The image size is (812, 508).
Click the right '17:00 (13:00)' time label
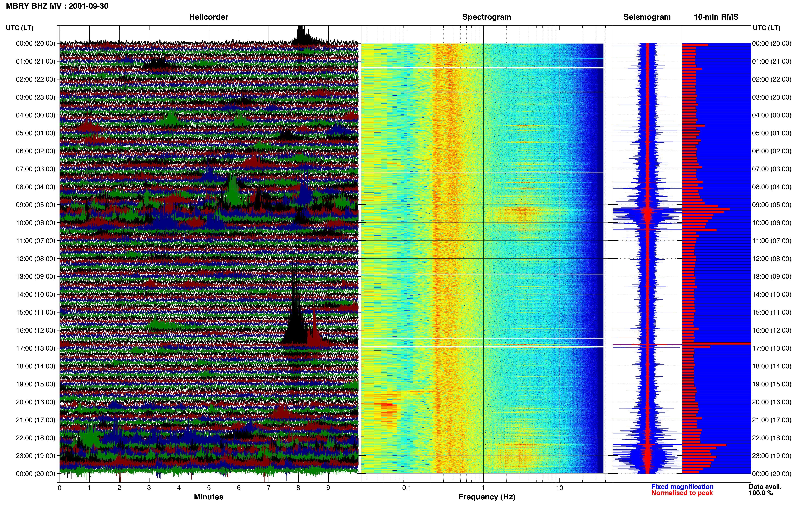[x=772, y=348]
